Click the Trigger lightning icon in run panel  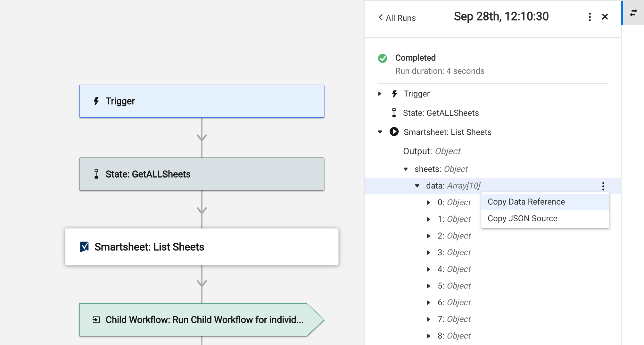[x=394, y=94]
